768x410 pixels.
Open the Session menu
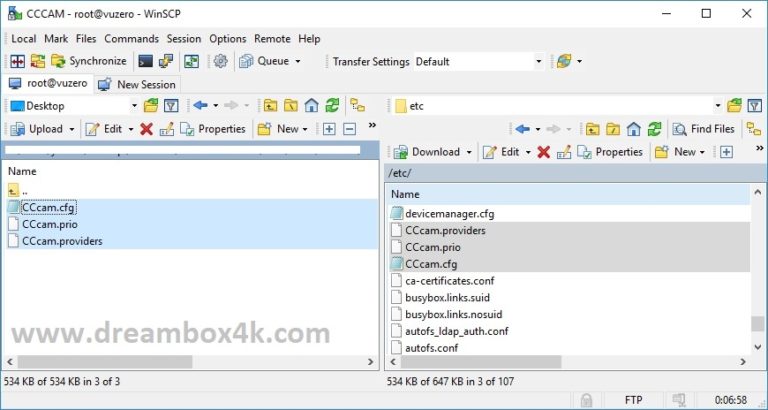184,39
